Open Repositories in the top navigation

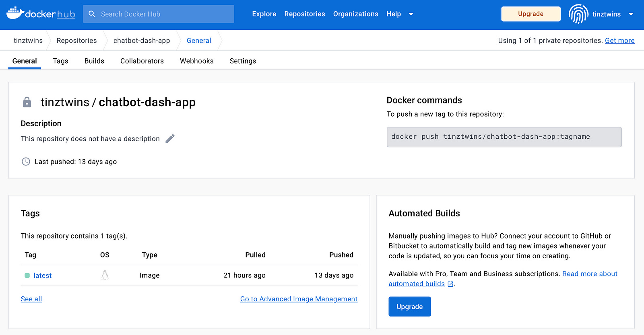point(305,14)
